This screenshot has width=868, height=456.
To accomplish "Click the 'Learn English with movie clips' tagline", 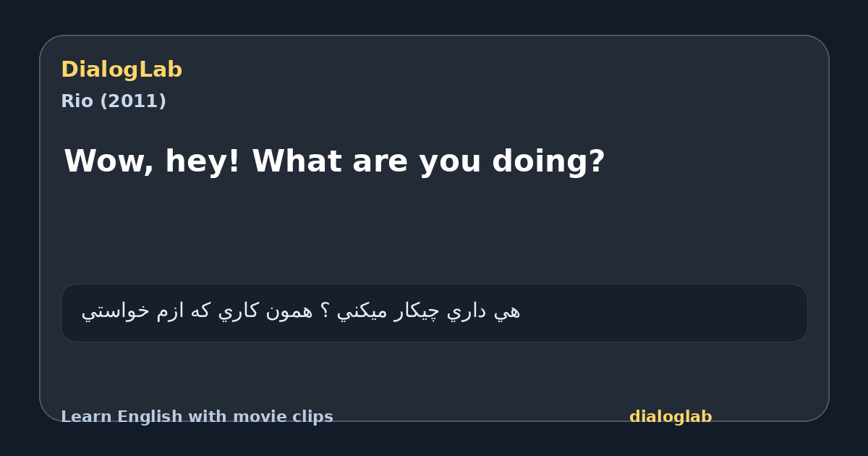I will tap(197, 417).
